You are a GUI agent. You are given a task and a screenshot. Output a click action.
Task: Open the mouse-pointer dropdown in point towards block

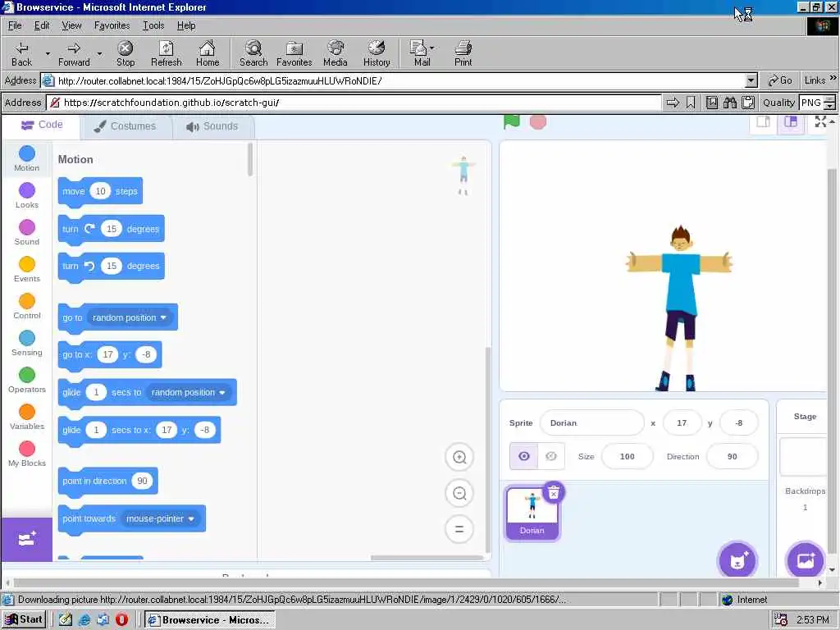point(160,518)
